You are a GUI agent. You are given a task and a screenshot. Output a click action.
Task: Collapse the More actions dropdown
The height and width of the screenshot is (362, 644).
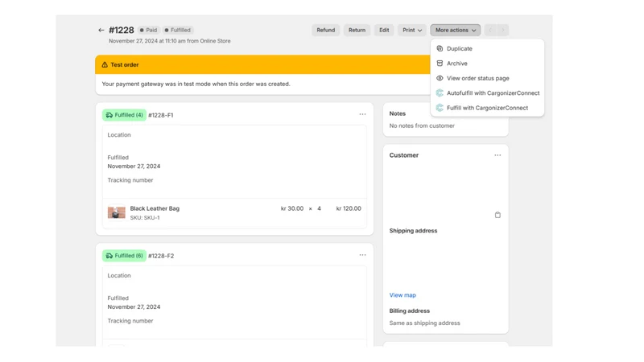(455, 30)
